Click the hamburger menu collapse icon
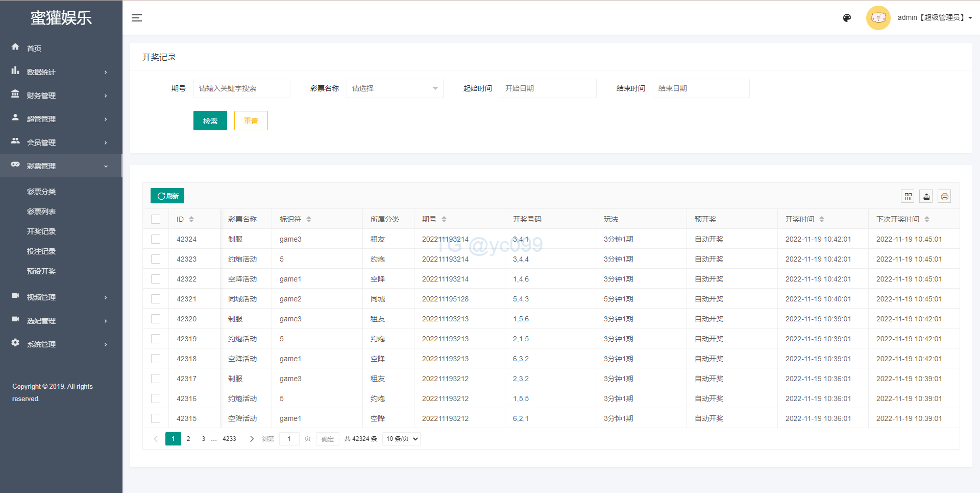The width and height of the screenshot is (980, 493). point(137,18)
